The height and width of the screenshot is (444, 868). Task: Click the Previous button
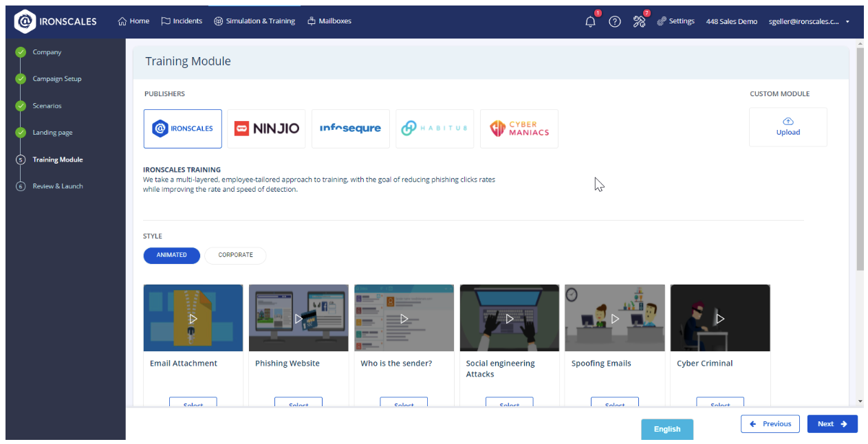(770, 424)
